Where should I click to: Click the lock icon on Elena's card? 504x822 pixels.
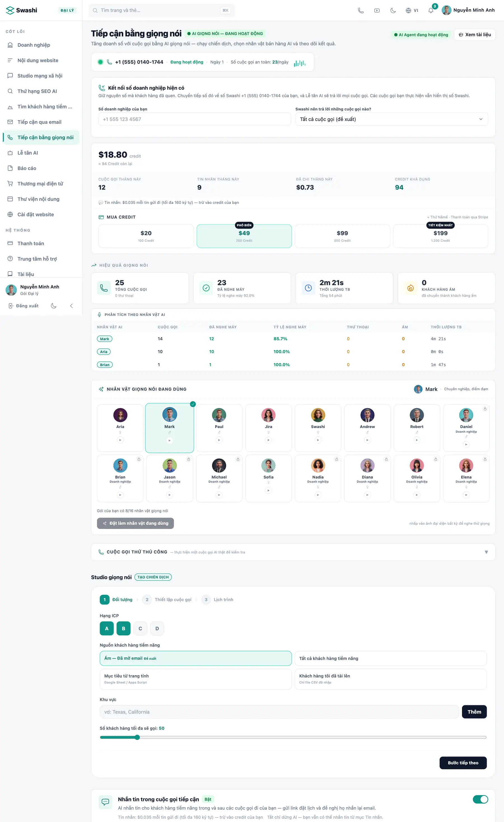pyautogui.click(x=485, y=459)
